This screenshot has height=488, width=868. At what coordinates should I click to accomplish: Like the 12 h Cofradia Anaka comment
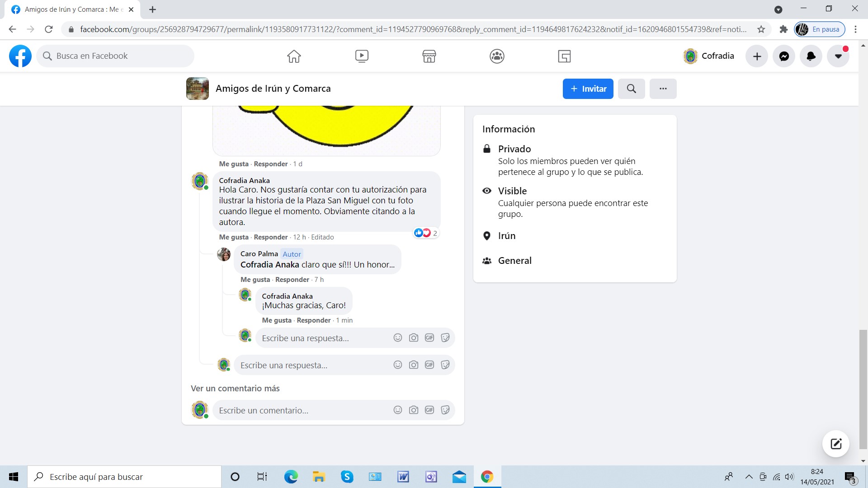234,237
